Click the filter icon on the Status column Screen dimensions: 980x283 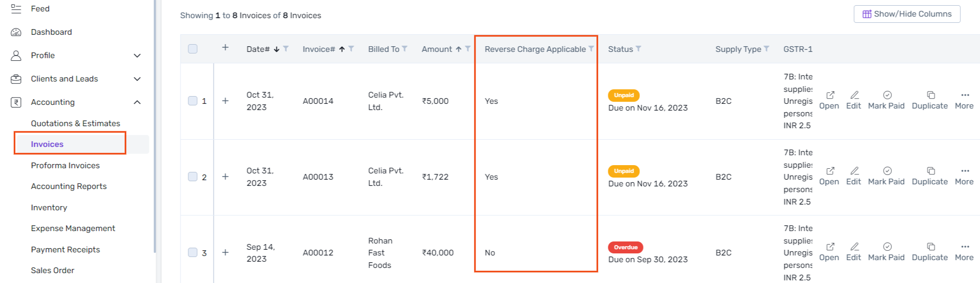coord(638,49)
